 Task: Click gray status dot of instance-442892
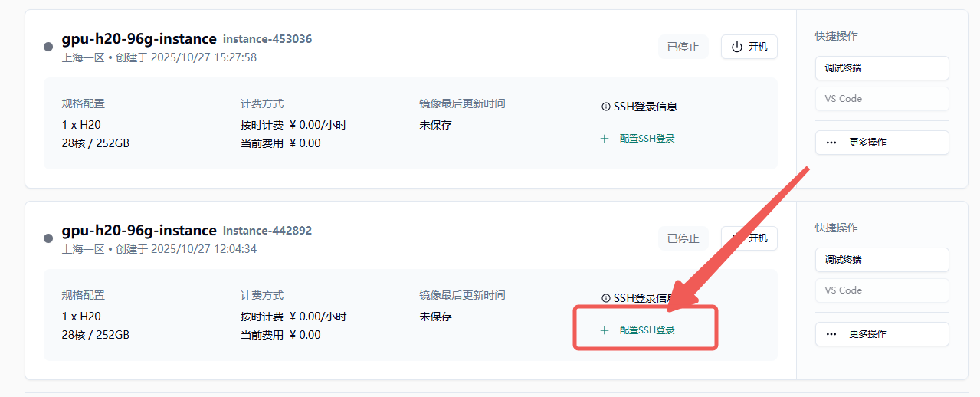[48, 238]
